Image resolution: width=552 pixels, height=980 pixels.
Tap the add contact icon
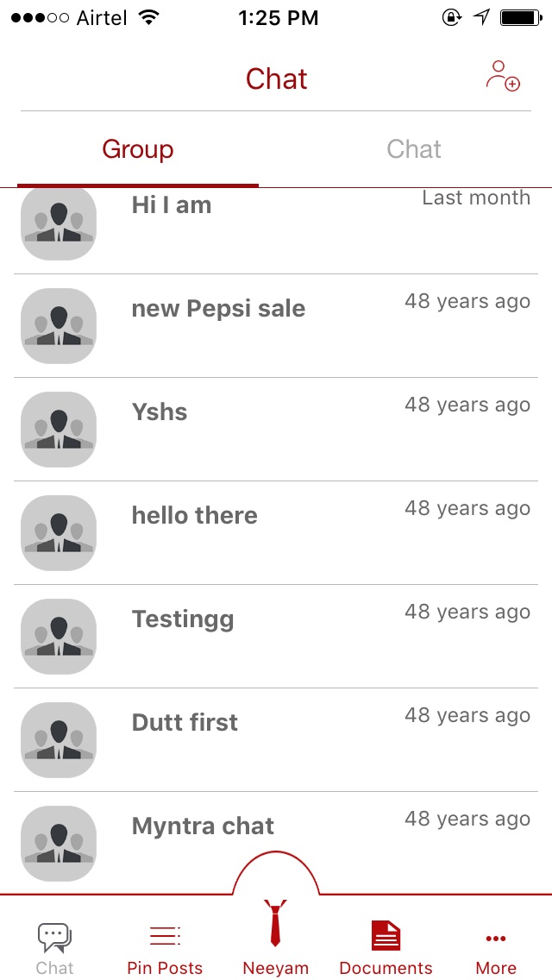(x=503, y=76)
